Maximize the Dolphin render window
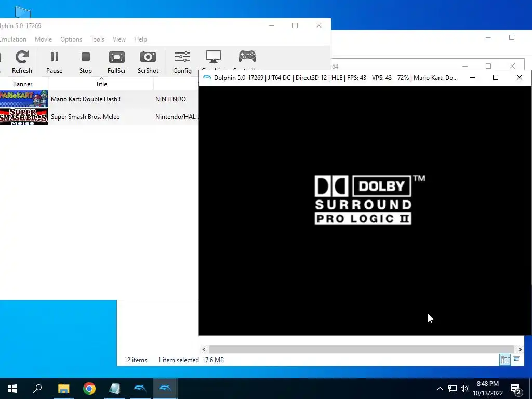The image size is (532, 399). coord(496,78)
